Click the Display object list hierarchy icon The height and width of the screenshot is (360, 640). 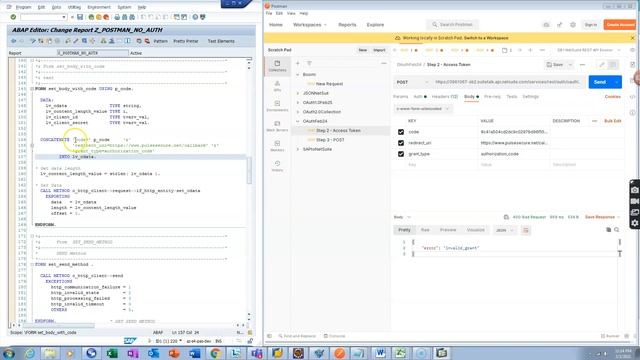pos(103,41)
